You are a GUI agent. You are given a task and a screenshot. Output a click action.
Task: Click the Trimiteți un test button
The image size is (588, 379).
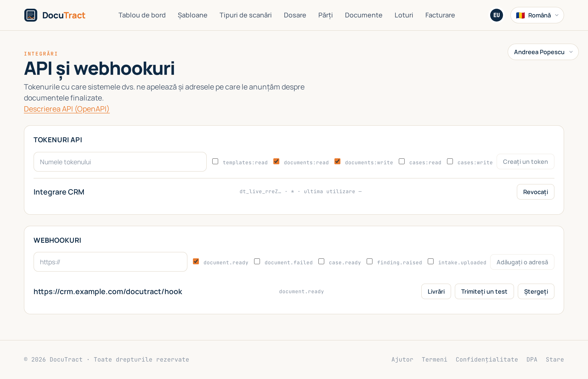click(484, 292)
